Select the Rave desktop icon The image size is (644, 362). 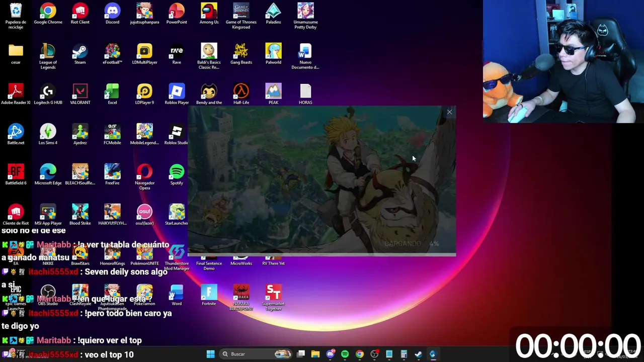[x=177, y=54]
